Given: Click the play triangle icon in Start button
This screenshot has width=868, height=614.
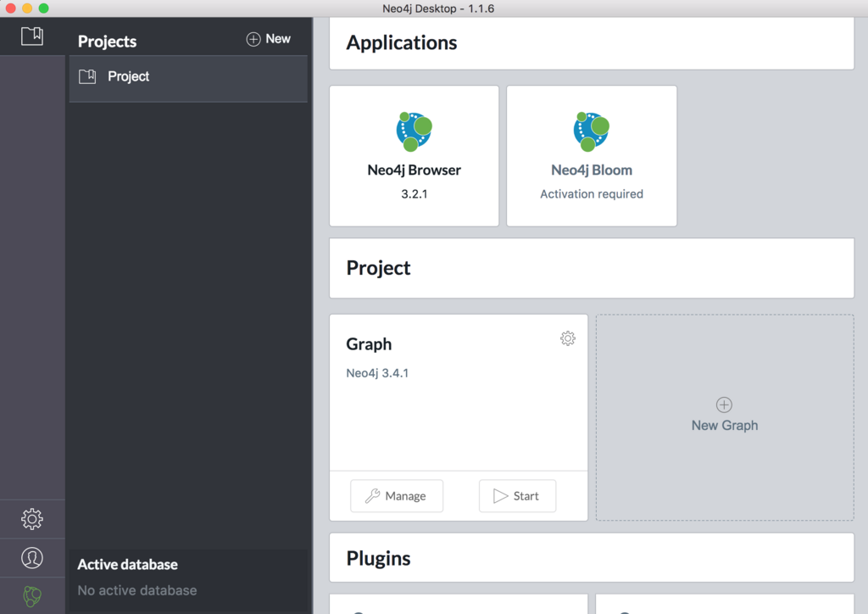Looking at the screenshot, I should coord(500,495).
